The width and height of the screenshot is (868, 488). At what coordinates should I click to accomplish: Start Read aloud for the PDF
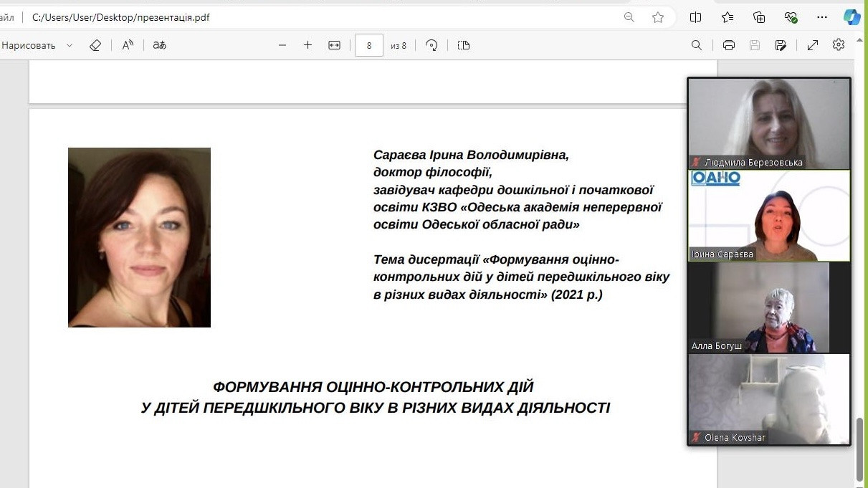(x=128, y=45)
